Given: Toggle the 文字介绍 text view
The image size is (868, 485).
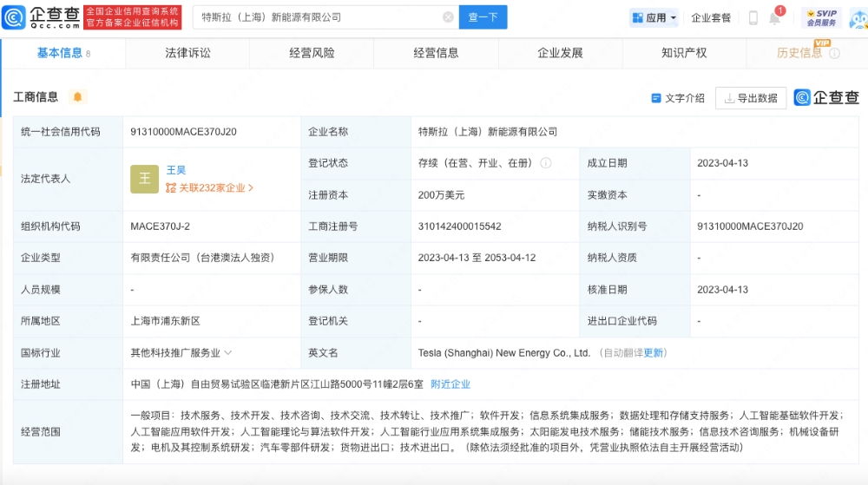Looking at the screenshot, I should click(678, 98).
